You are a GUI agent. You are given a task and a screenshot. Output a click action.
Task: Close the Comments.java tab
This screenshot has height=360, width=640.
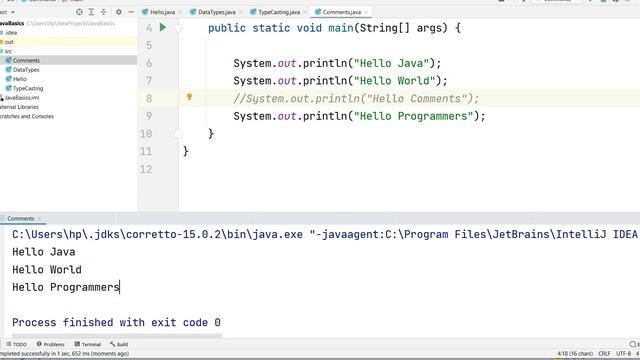tap(366, 12)
